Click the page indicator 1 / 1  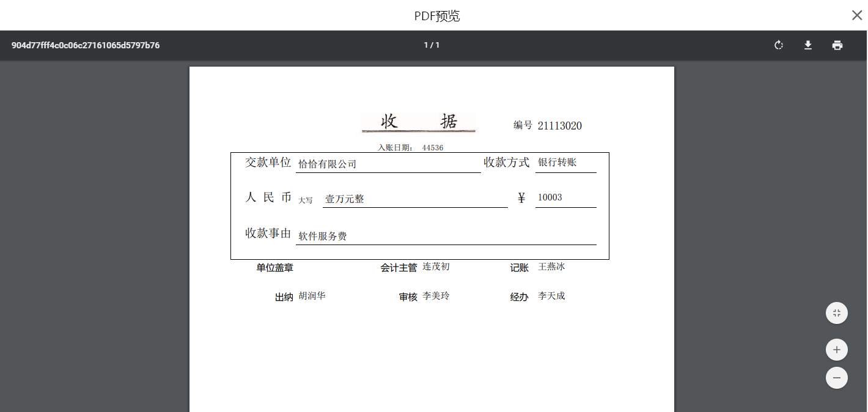432,45
